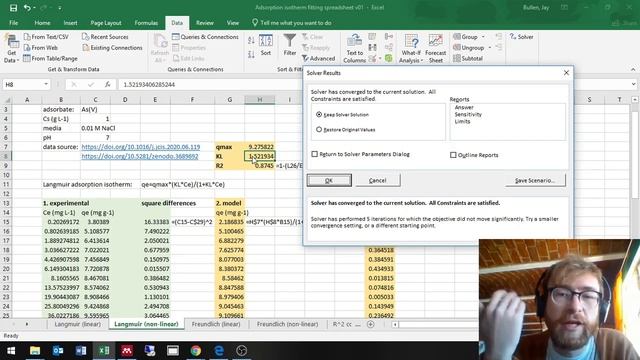The width and height of the screenshot is (640, 360).
Task: Sort ascending A to Z
Action: pos(251,40)
